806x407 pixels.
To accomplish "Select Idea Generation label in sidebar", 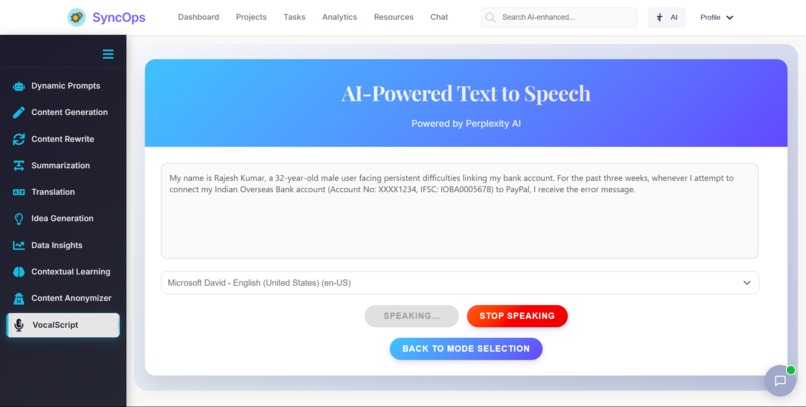I will tap(62, 219).
